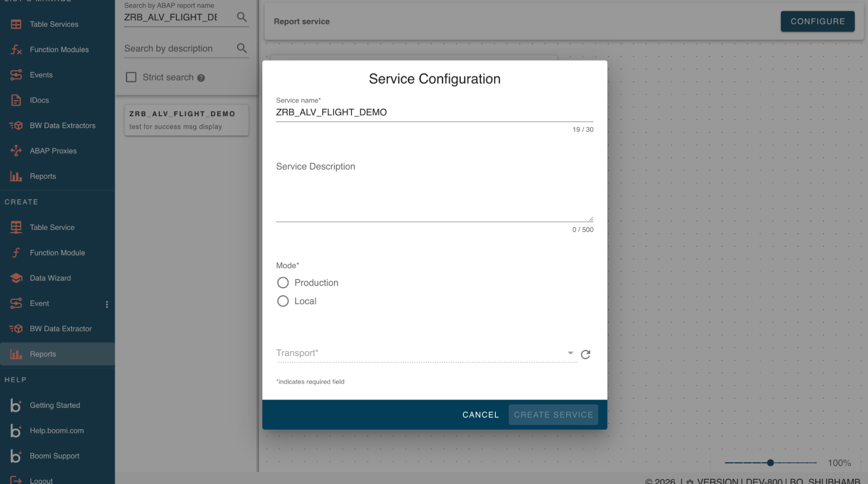Click the Reports chart icon under List & Manage
This screenshot has width=868, height=484.
[16, 176]
